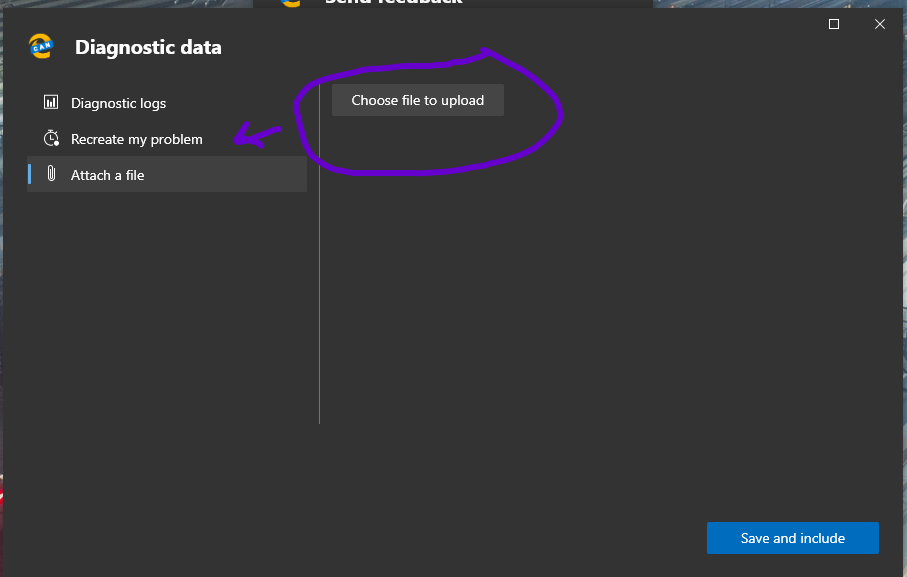Open the Diagnostic logs section
Viewport: 907px width, 577px height.
[118, 102]
